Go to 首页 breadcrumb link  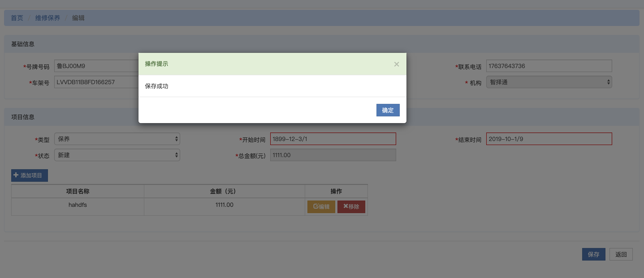(x=17, y=18)
